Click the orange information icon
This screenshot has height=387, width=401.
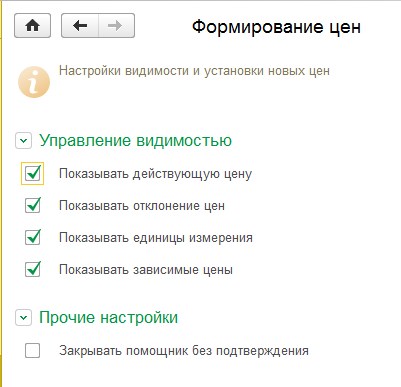click(x=34, y=82)
